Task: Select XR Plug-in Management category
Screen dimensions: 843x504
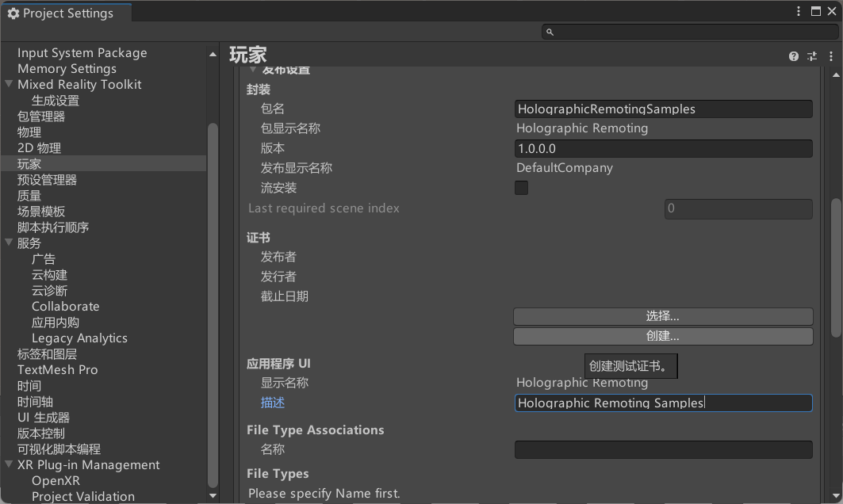Action: coord(89,465)
